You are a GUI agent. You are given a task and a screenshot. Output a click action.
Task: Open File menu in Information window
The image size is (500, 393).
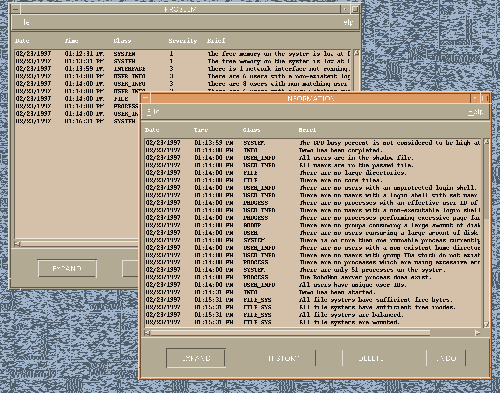154,112
